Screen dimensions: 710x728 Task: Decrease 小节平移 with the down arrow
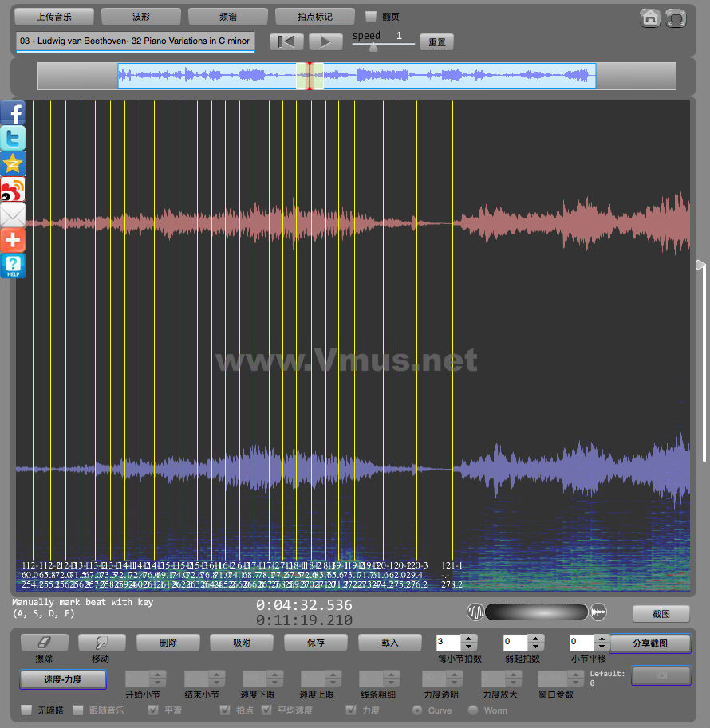(x=602, y=647)
